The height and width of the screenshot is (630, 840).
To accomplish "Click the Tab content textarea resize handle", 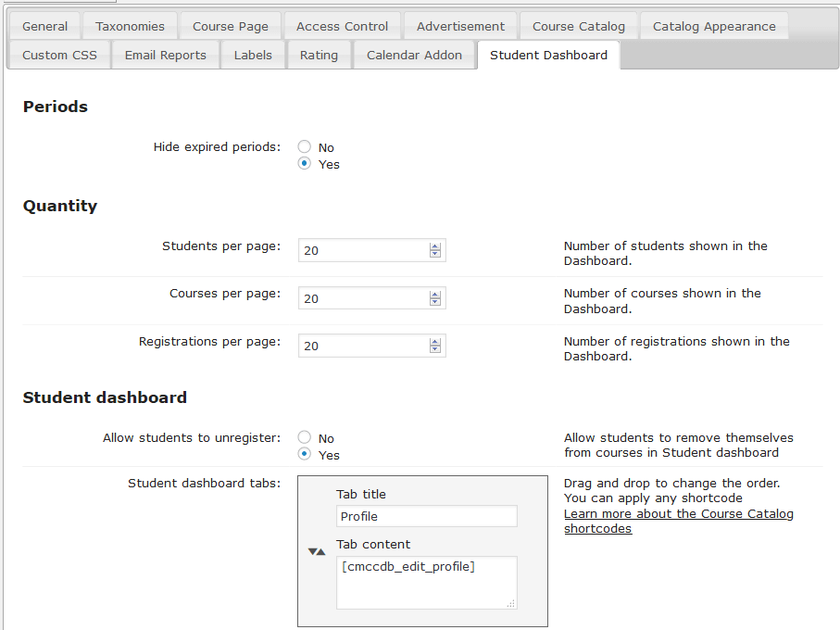I will point(510,603).
